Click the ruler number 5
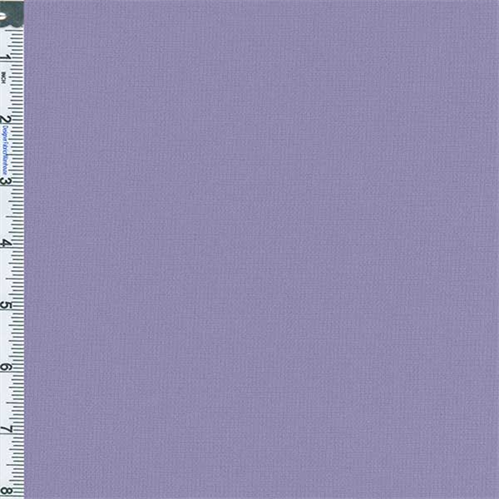The height and width of the screenshot is (500, 500). coord(6,305)
